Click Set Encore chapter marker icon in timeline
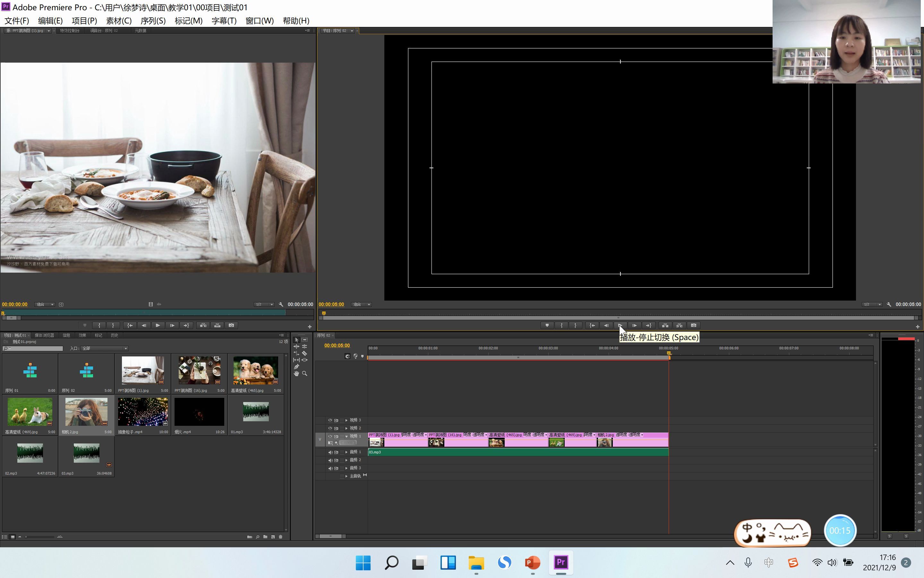 pos(355,356)
